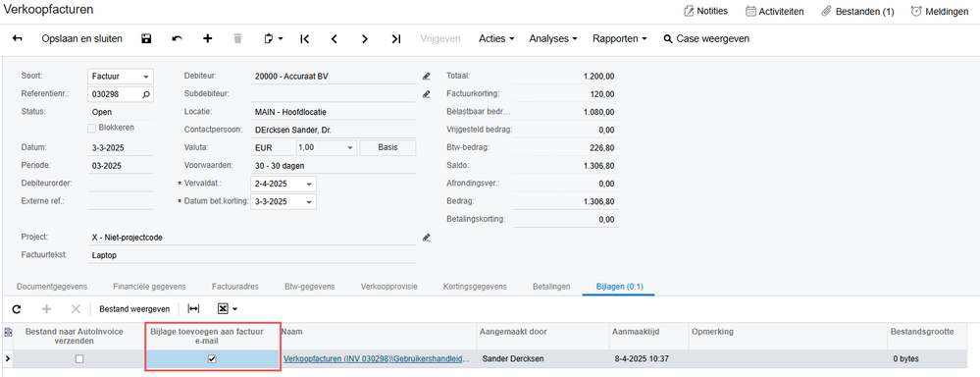Click the delete trash icon
This screenshot has height=377, width=980.
pyautogui.click(x=237, y=38)
